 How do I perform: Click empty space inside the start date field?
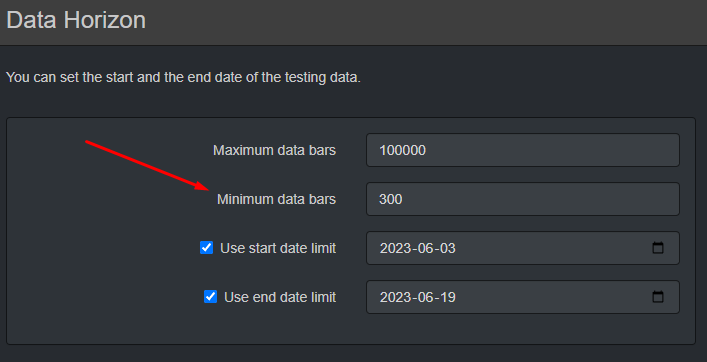point(550,248)
